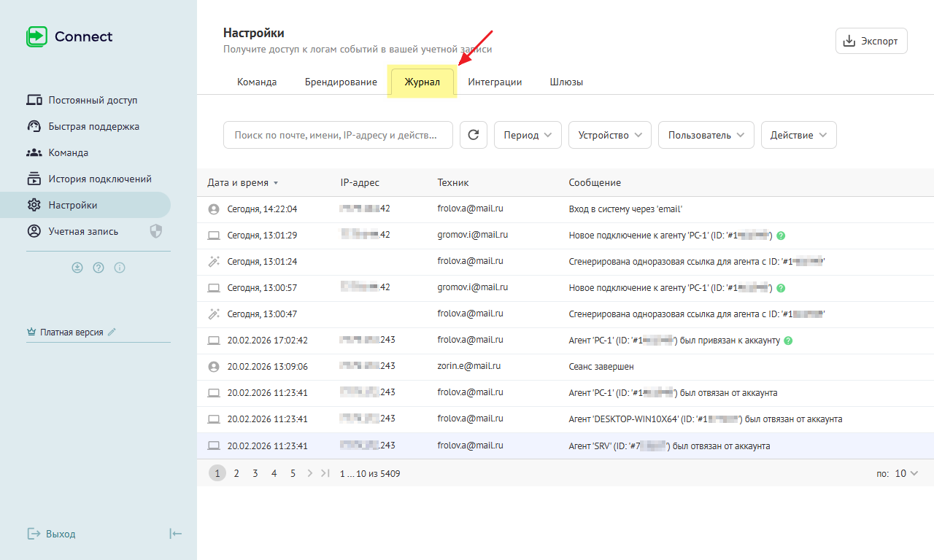
Task: Collapse the sidebar with the arrow icon
Action: coord(175,534)
